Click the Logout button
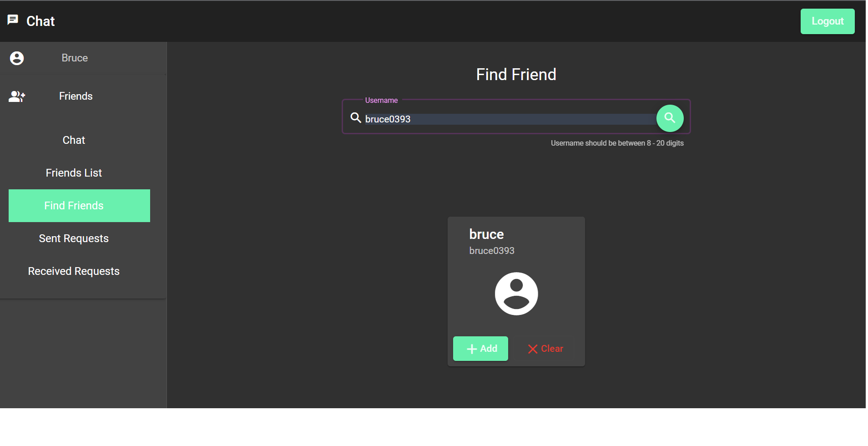The image size is (868, 446). (827, 21)
